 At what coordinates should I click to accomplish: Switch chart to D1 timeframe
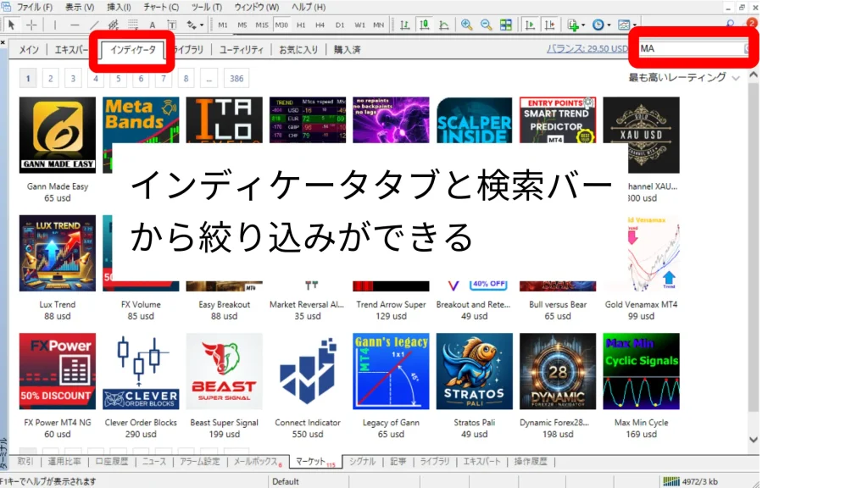[x=340, y=25]
